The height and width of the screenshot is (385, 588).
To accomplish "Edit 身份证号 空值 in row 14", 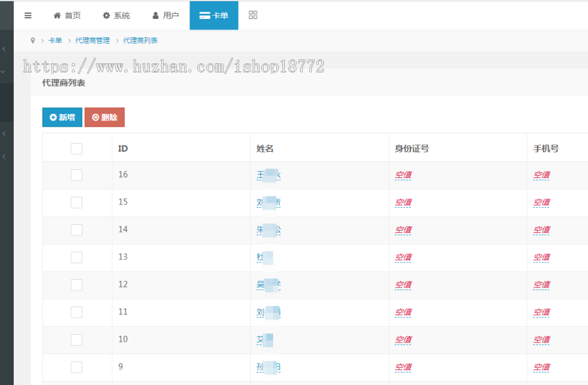I will (x=403, y=229).
